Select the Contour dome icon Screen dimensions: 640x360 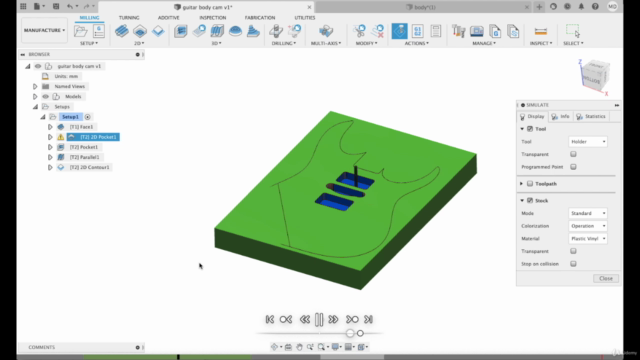pyautogui.click(x=236, y=31)
